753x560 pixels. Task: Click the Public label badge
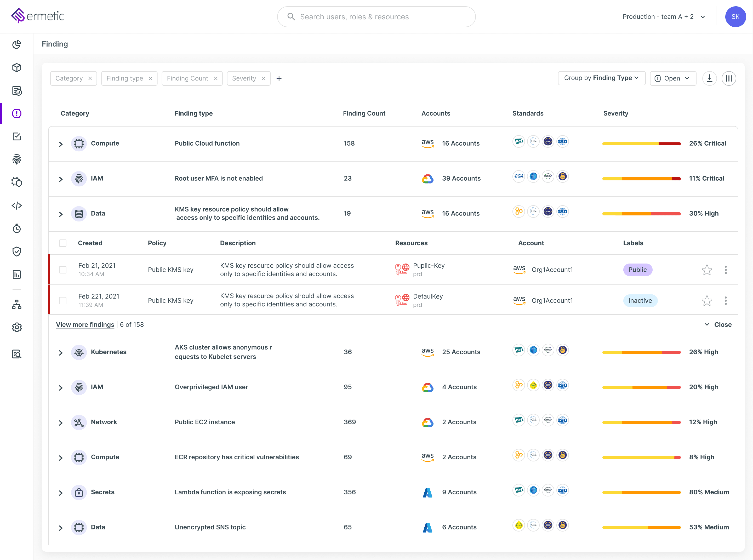click(638, 270)
